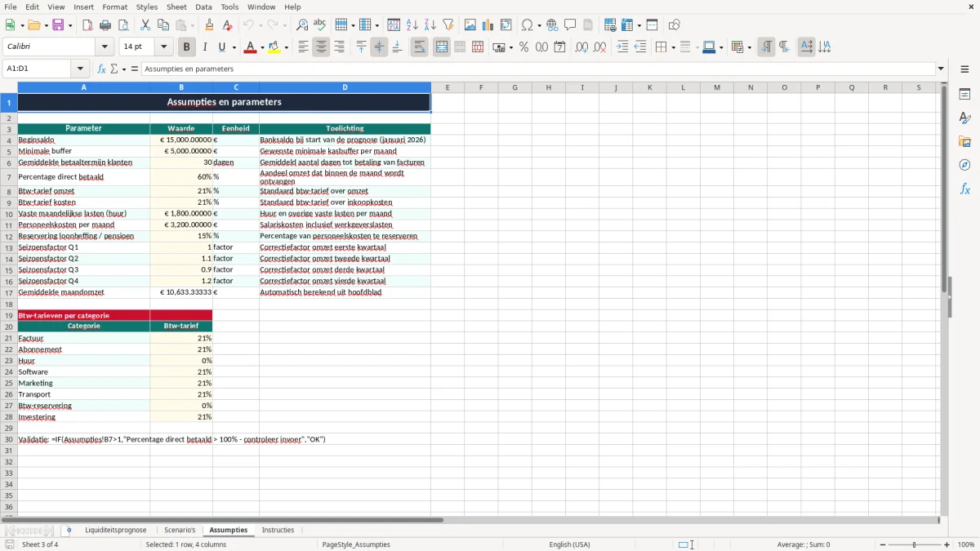Click the Insert Pivot Table icon
Screen dimensions: 980x551
click(x=506, y=25)
